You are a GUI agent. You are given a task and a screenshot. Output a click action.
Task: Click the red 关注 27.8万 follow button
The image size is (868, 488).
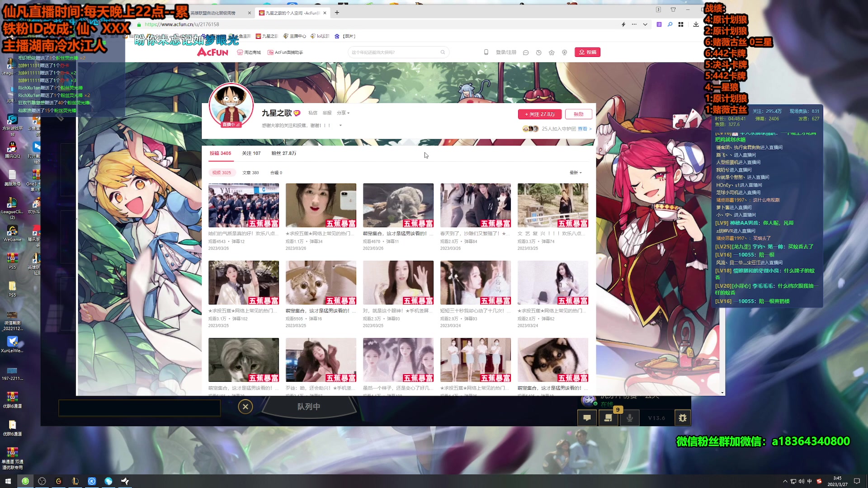(x=540, y=114)
